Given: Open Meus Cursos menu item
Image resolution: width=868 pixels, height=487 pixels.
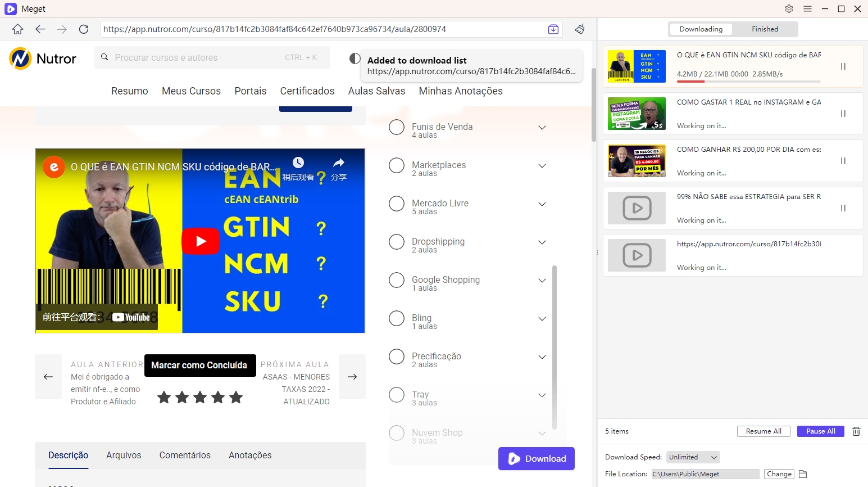Looking at the screenshot, I should [x=191, y=91].
